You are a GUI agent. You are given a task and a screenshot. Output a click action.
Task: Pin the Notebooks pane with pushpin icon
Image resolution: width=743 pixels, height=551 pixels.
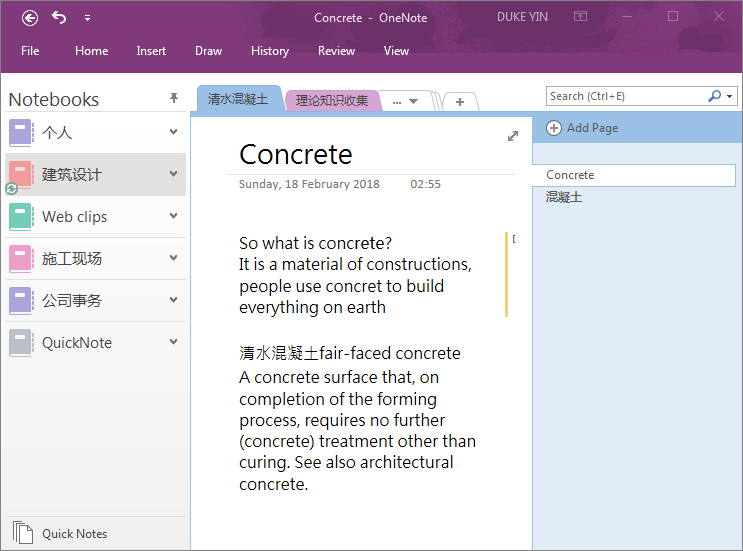174,98
